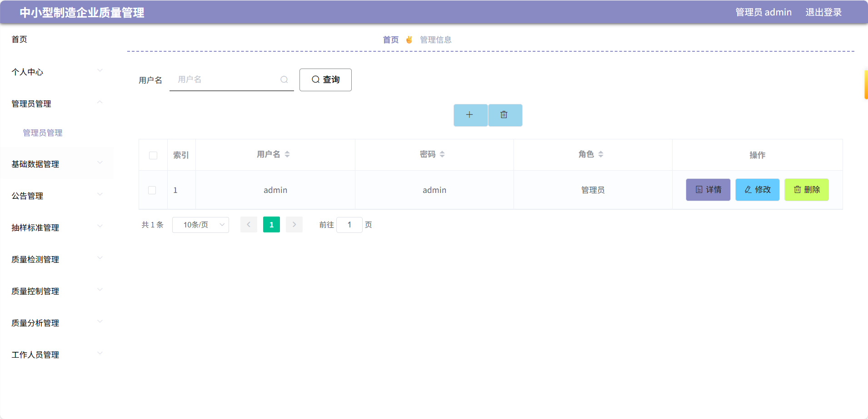Image resolution: width=868 pixels, height=419 pixels.
Task: Open the 10条/页 page size dropdown
Action: (200, 225)
